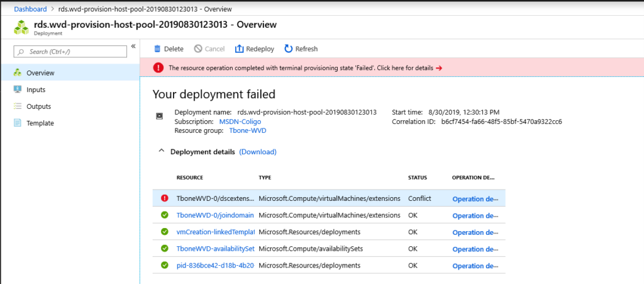Click the RESOURCE column header
The image size is (644, 284).
point(190,178)
